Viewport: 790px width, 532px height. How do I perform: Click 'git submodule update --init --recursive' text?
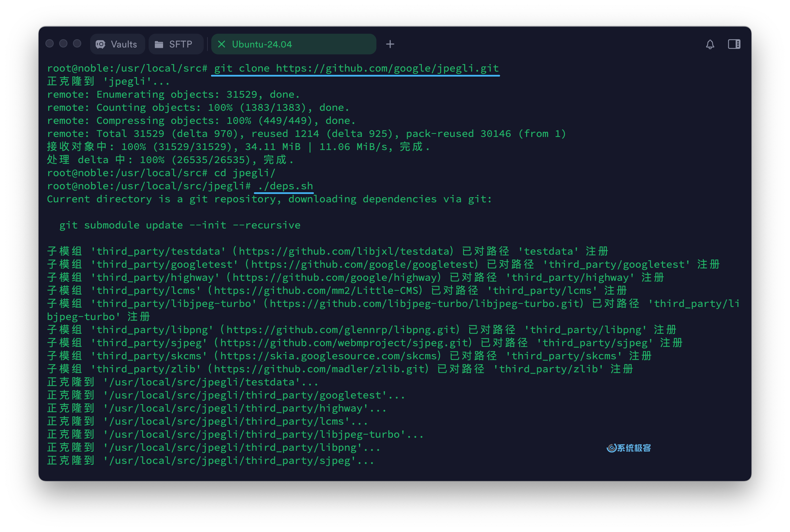click(x=180, y=225)
